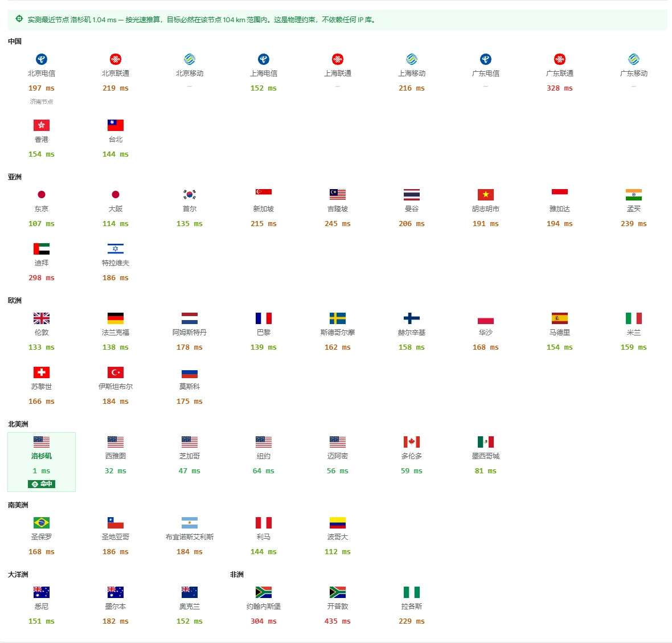Click the 中国 section heading
The height and width of the screenshot is (643, 672).
tap(15, 41)
